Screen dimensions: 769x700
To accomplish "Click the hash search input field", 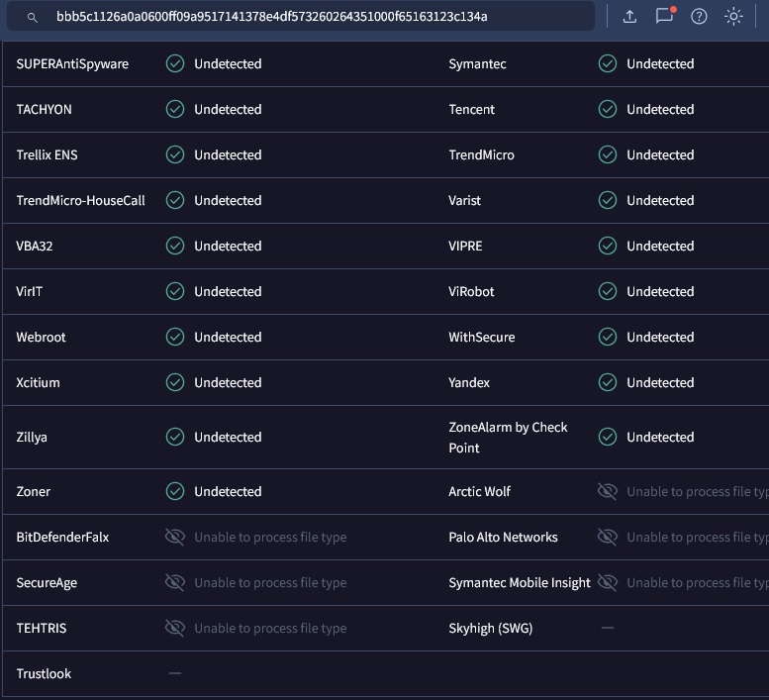I will click(x=300, y=17).
